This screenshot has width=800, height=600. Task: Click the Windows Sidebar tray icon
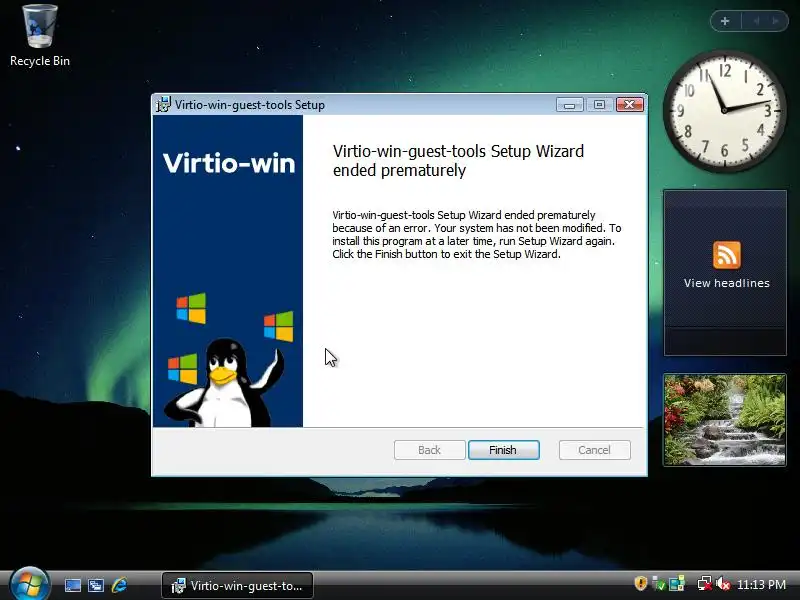[x=677, y=583]
